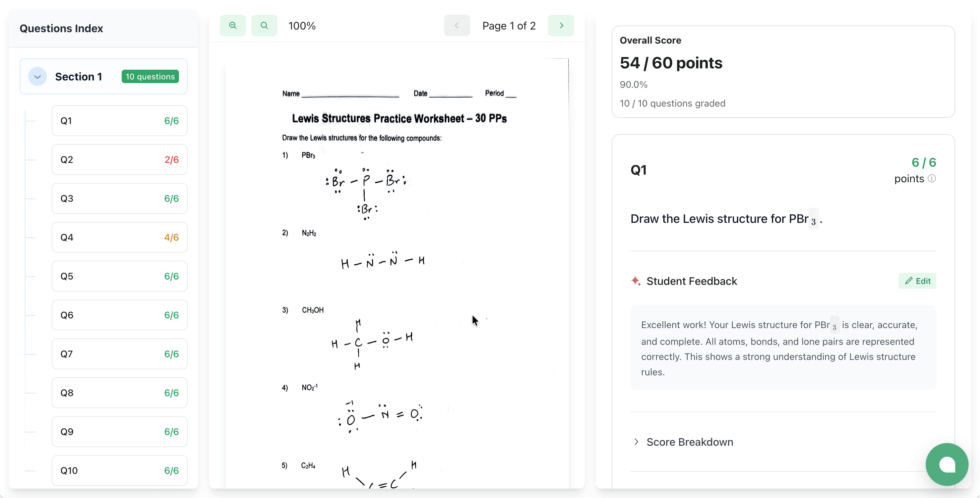Click the 10 questions badge

coord(150,76)
